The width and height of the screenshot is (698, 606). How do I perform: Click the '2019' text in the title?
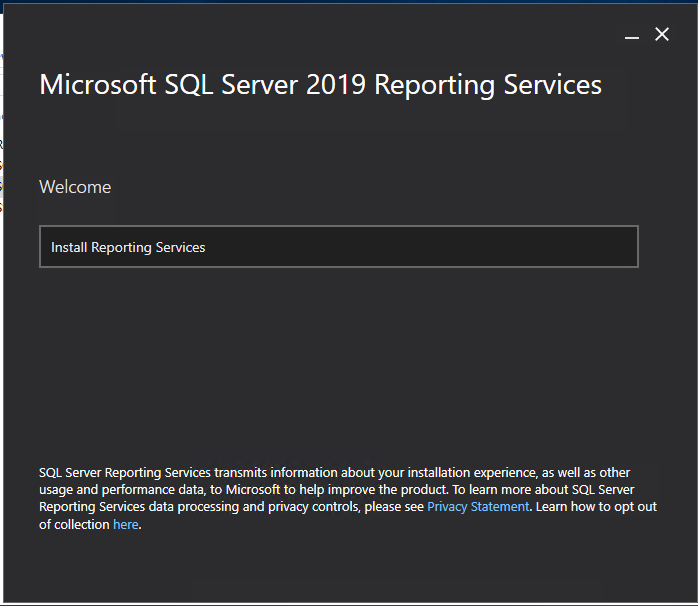(x=337, y=85)
